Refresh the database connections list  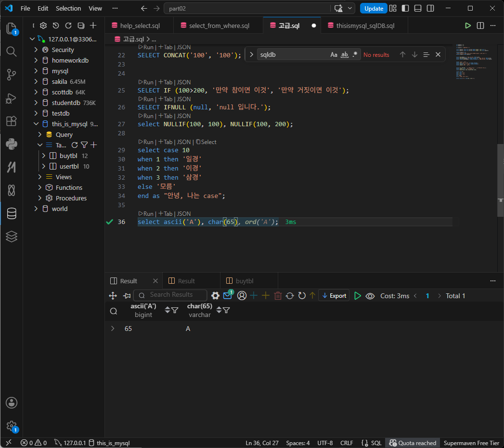point(68,26)
